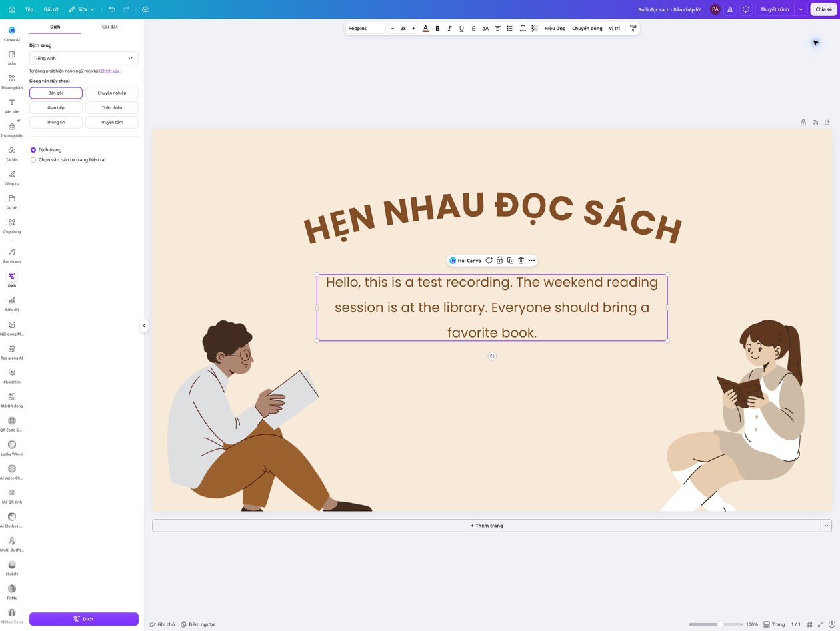
Task: Click Thêm trang to add page
Action: (x=487, y=526)
